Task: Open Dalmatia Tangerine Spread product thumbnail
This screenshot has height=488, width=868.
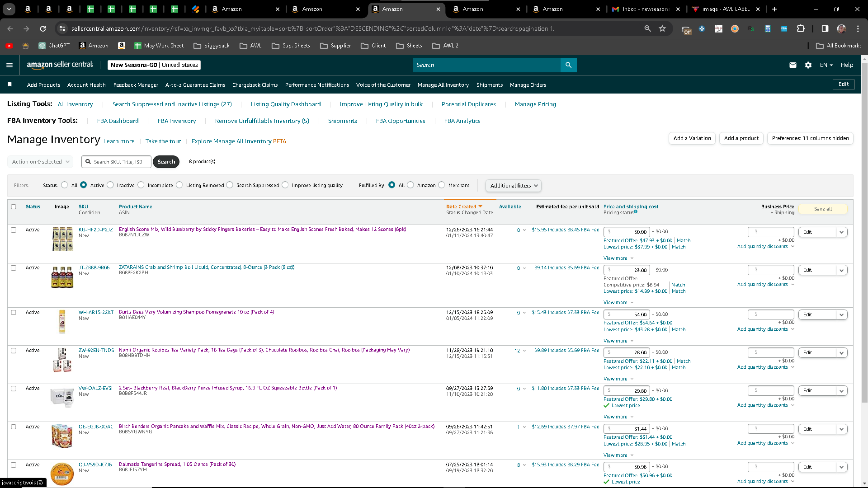Action: click(x=62, y=474)
